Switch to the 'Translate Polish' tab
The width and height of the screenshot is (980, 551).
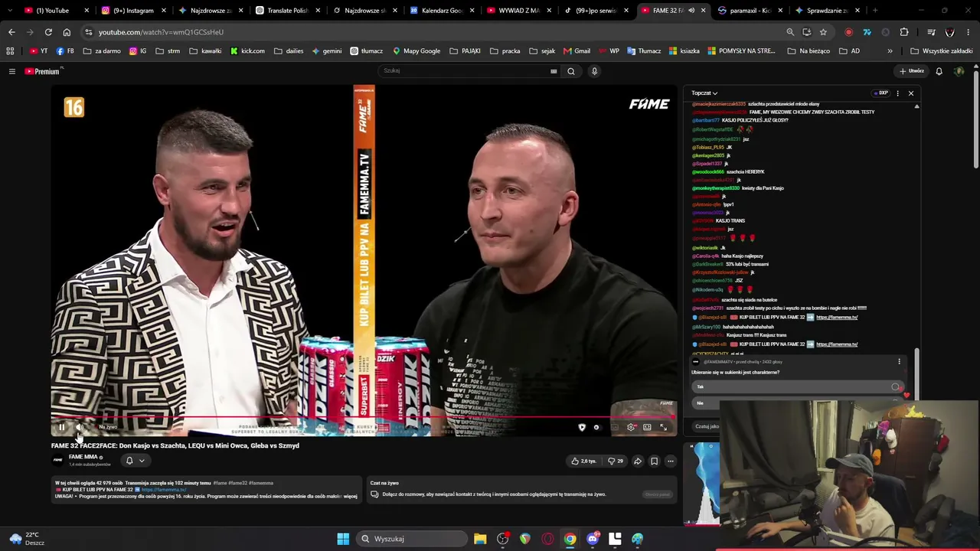point(288,11)
